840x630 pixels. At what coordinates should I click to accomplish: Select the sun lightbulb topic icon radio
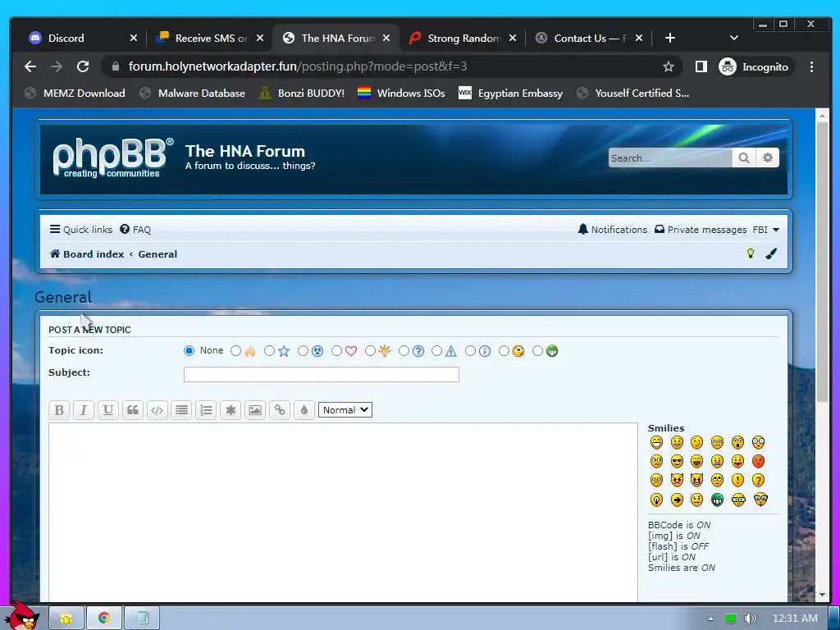pyautogui.click(x=370, y=351)
